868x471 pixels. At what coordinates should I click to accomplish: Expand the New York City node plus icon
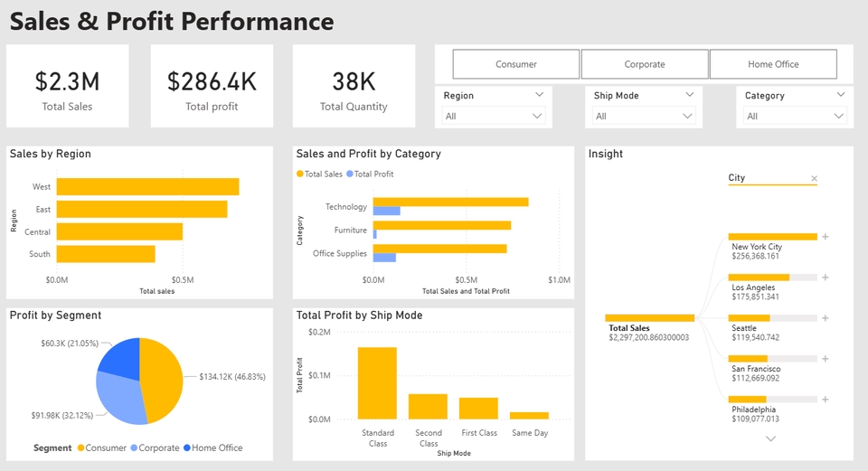coord(826,237)
